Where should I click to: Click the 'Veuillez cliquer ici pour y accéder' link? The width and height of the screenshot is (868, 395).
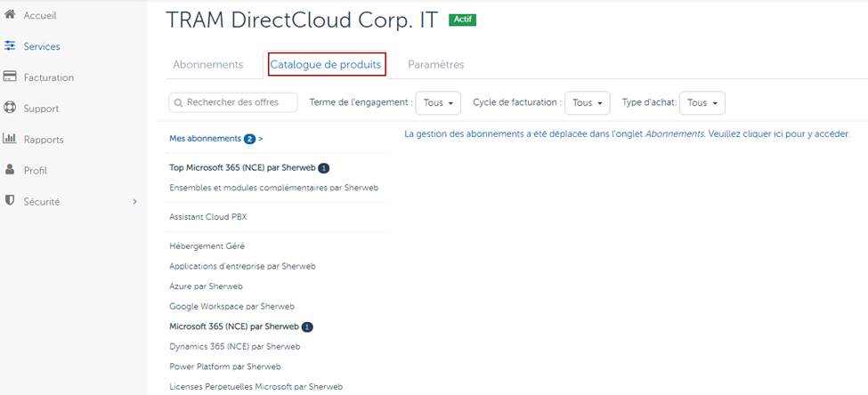tap(778, 133)
